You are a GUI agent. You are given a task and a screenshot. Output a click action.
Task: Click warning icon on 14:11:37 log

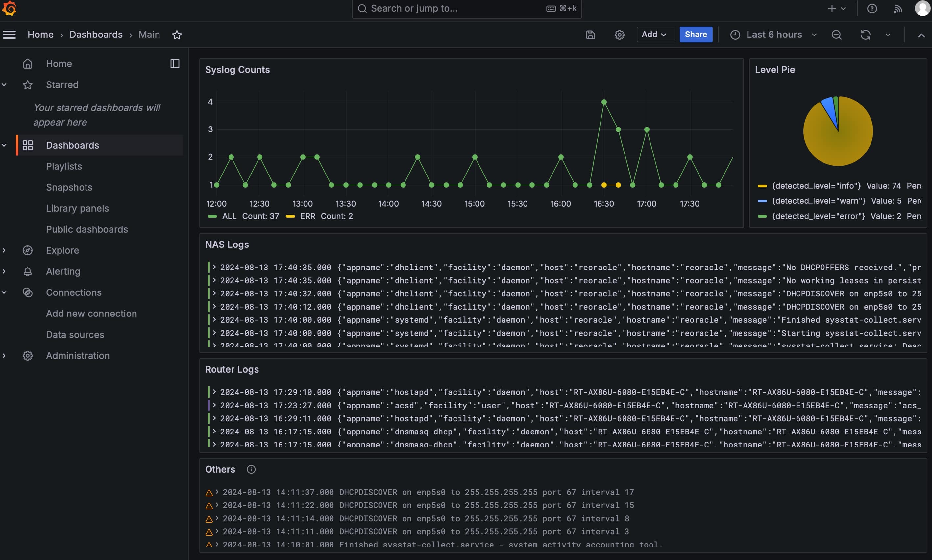tap(209, 492)
